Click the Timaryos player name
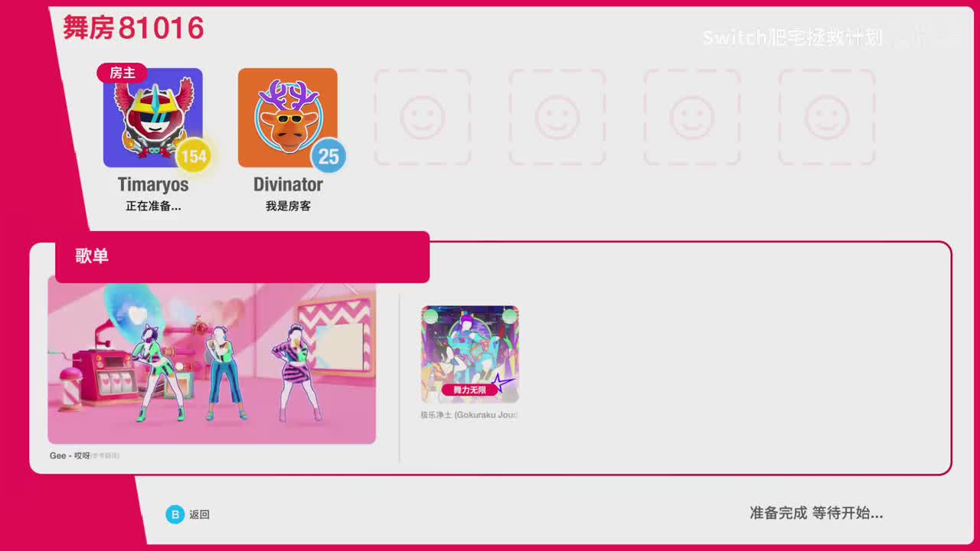The width and height of the screenshot is (980, 551). (153, 184)
